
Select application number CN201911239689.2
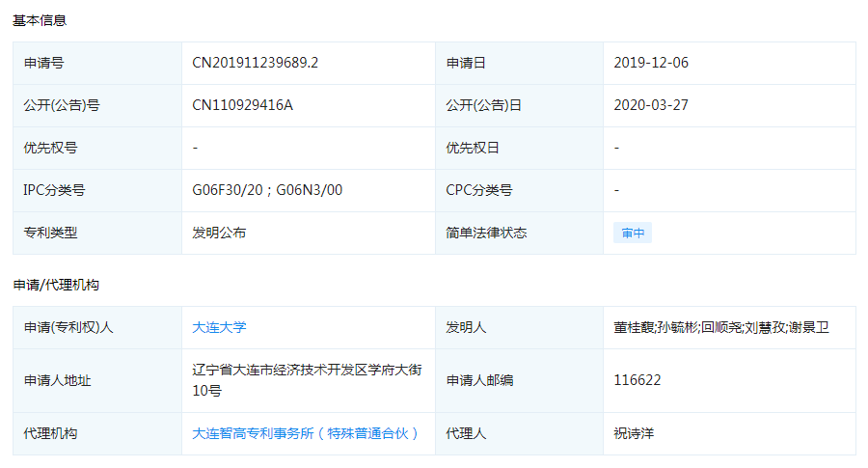point(255,63)
